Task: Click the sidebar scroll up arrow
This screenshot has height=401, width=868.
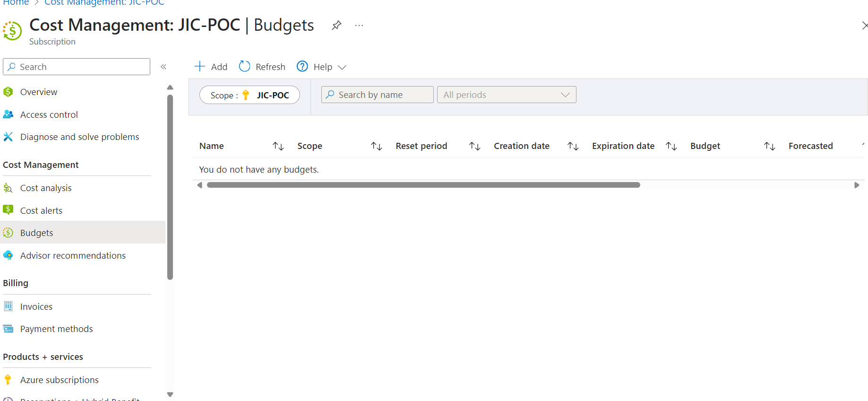Action: [170, 87]
